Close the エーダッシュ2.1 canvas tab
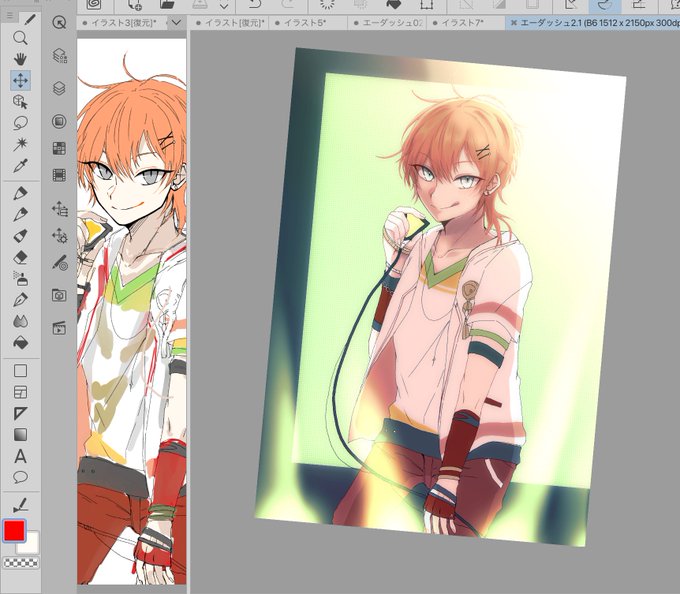Viewport: 680px width, 594px height. pos(513,23)
